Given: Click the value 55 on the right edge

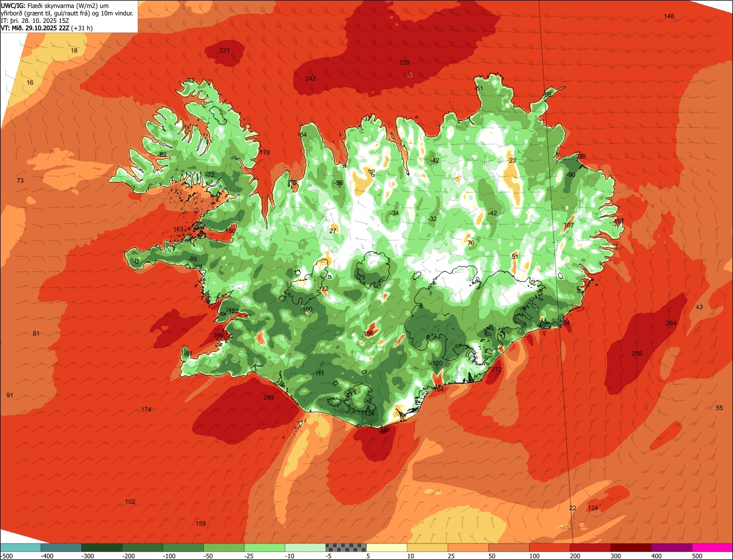Looking at the screenshot, I should coord(719,408).
